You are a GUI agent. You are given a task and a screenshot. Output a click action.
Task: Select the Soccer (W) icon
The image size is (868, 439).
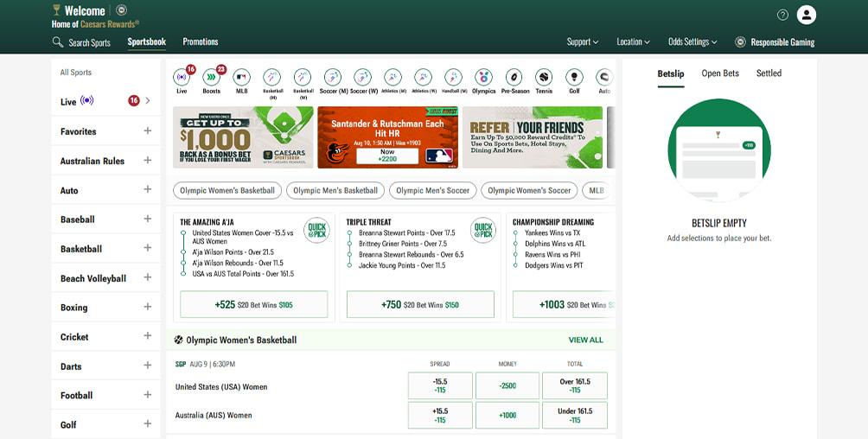tap(362, 78)
